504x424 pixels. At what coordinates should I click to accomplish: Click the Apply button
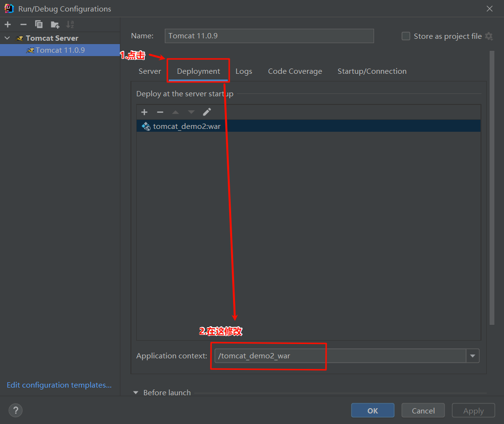(473, 411)
